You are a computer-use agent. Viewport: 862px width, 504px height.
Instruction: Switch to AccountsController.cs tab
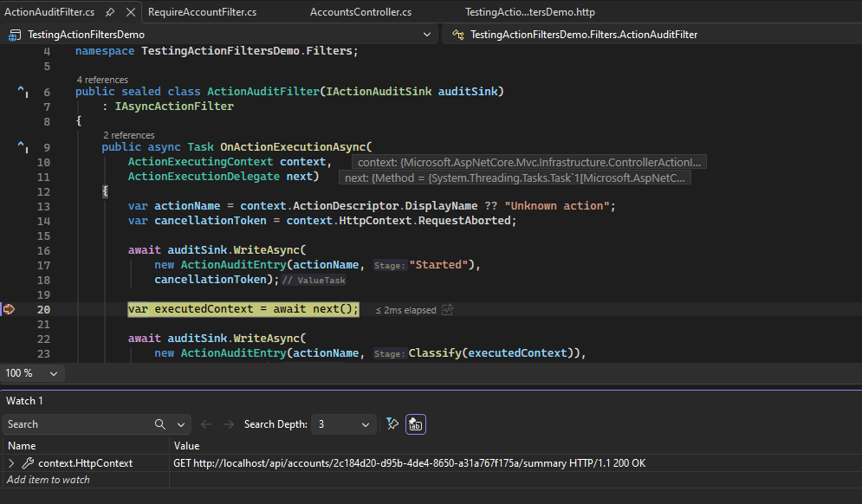tap(360, 11)
